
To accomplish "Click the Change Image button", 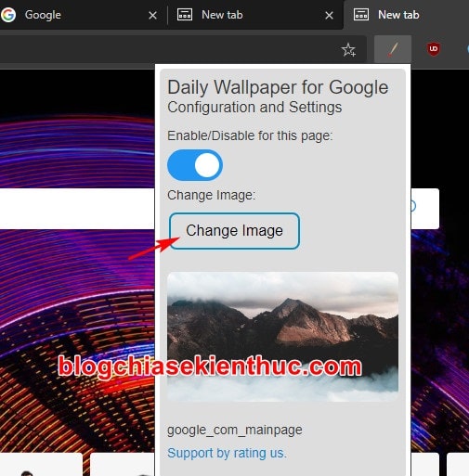I will 234,231.
